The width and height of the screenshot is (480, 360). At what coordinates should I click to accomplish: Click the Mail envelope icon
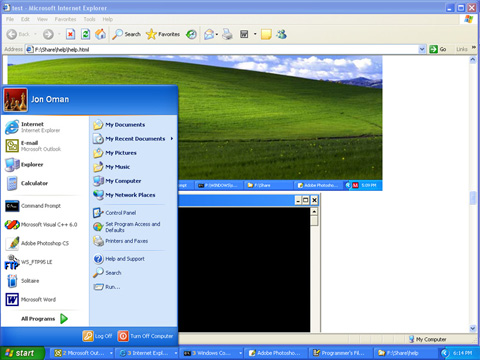coord(209,34)
